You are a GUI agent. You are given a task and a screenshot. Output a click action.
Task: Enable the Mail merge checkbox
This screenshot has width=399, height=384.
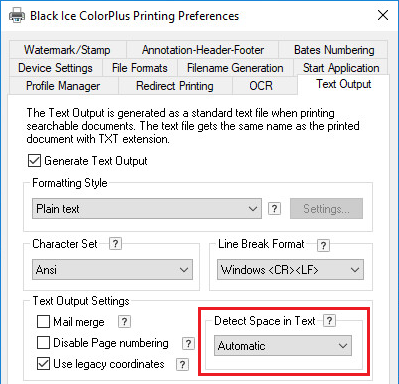pyautogui.click(x=43, y=322)
